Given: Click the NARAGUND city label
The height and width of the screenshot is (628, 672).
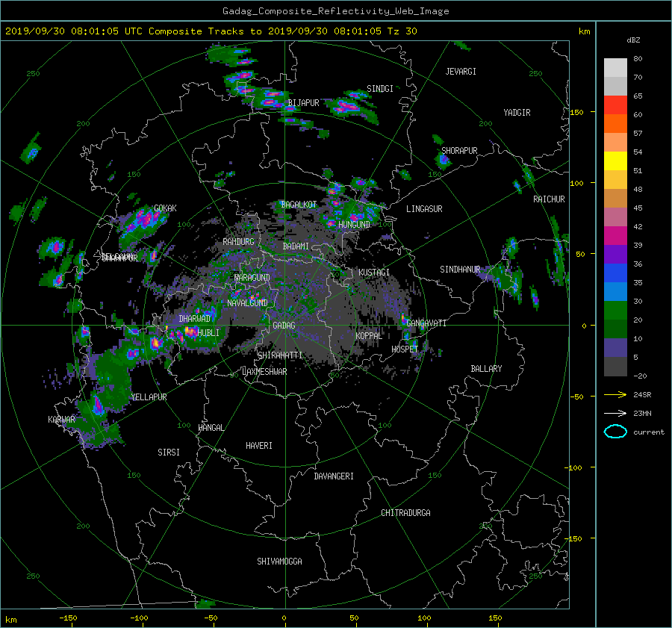Looking at the screenshot, I should coord(252,278).
